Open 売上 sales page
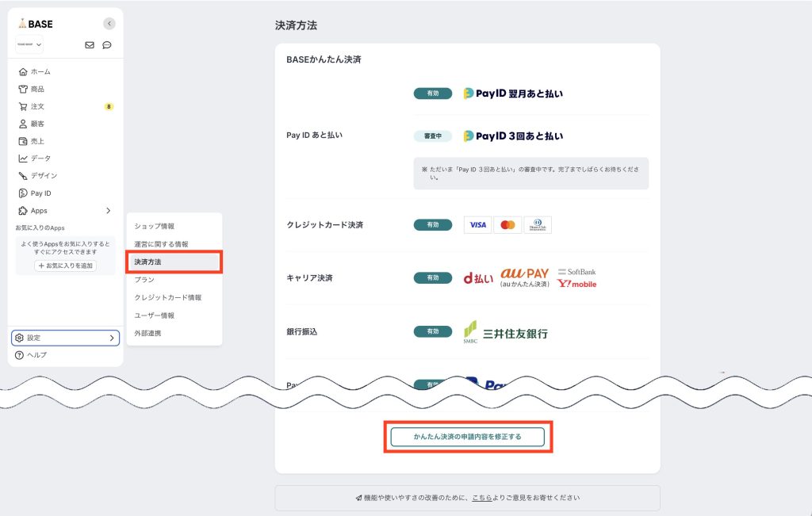812x516 pixels. coord(37,141)
